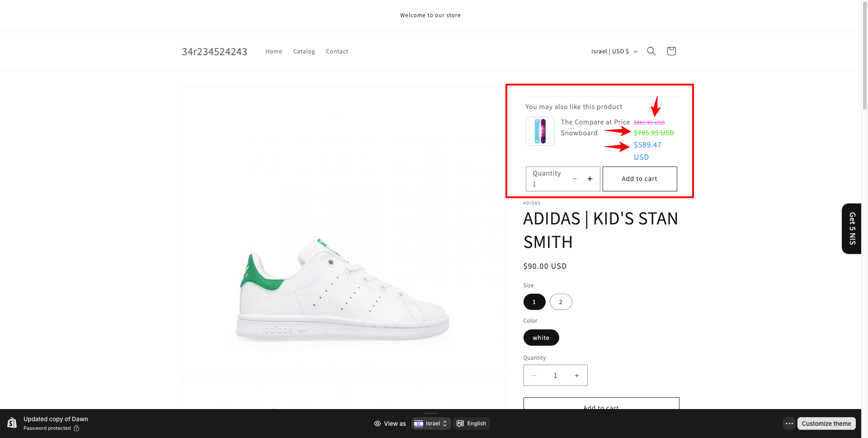Image resolution: width=868 pixels, height=438 pixels.
Task: Open the Get 5 NIS side tab
Action: click(x=852, y=229)
